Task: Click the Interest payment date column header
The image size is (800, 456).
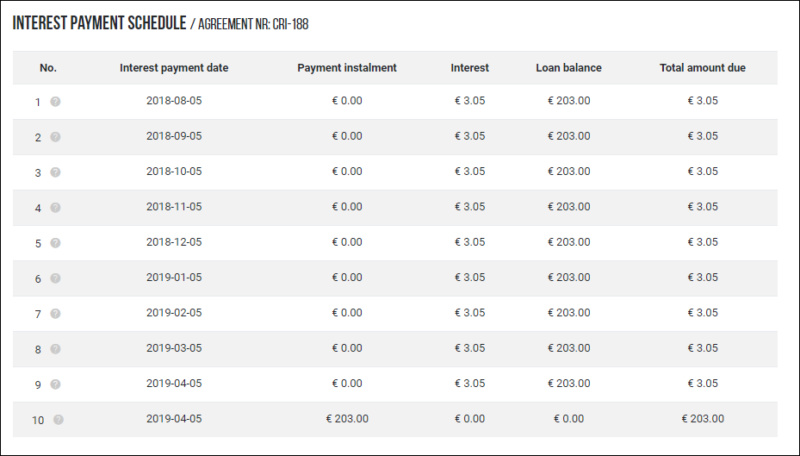Action: pos(174,68)
